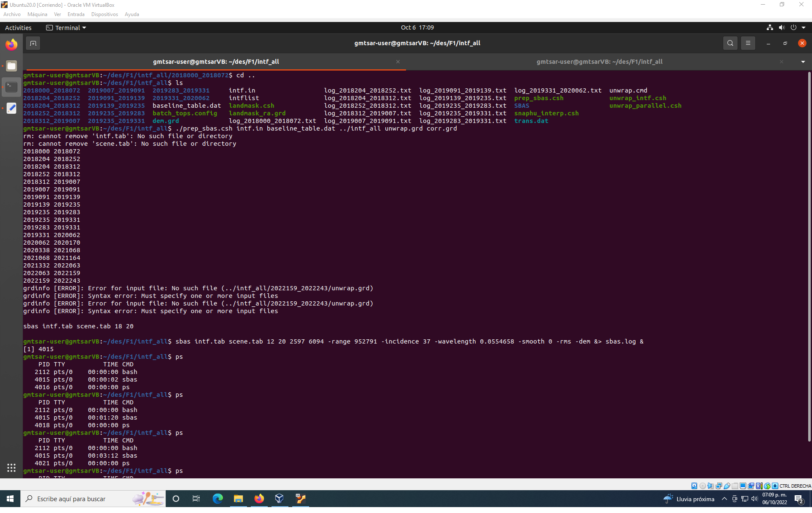Open Files from the Ubuntu dock
The width and height of the screenshot is (812, 513).
(11, 66)
